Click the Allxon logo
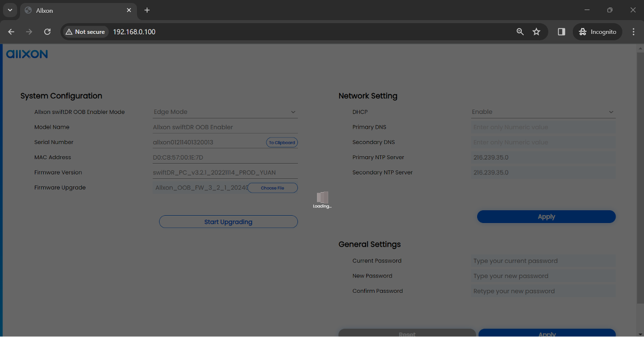This screenshot has height=337, width=644. (x=27, y=54)
